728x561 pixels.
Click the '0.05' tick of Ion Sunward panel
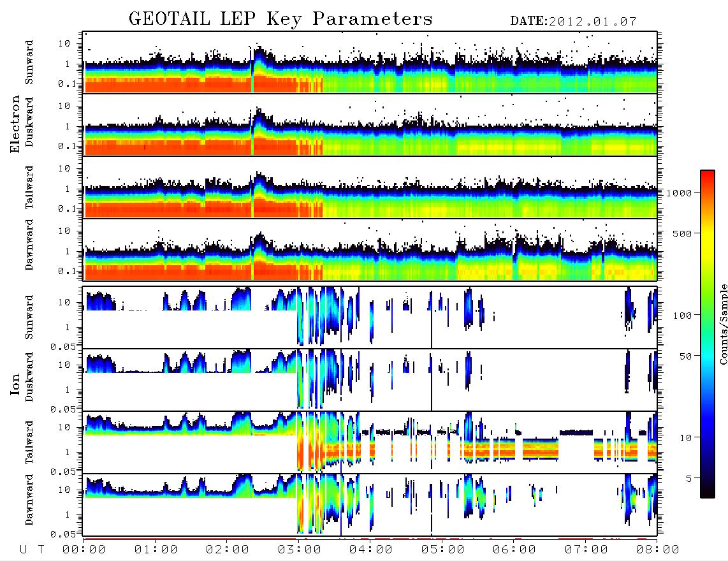click(63, 347)
